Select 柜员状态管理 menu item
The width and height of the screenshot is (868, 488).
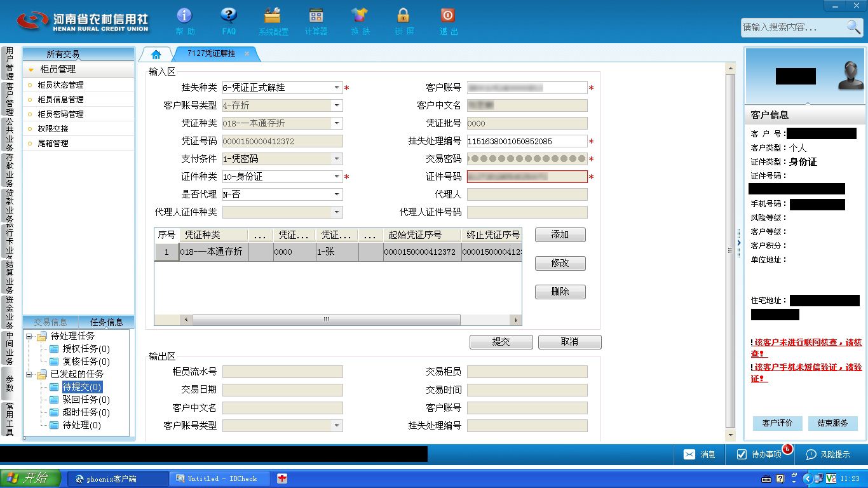click(60, 85)
